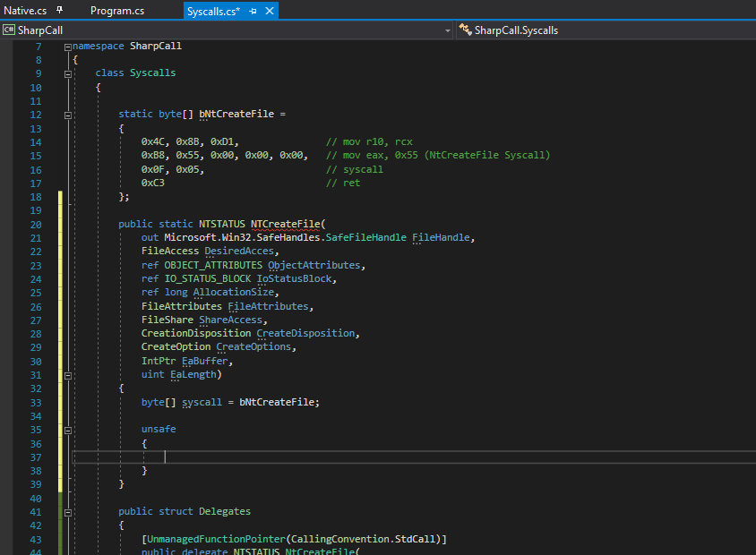Viewport: 756px width, 555px height.
Task: Open the SharpCall project dropdown
Action: point(448,30)
